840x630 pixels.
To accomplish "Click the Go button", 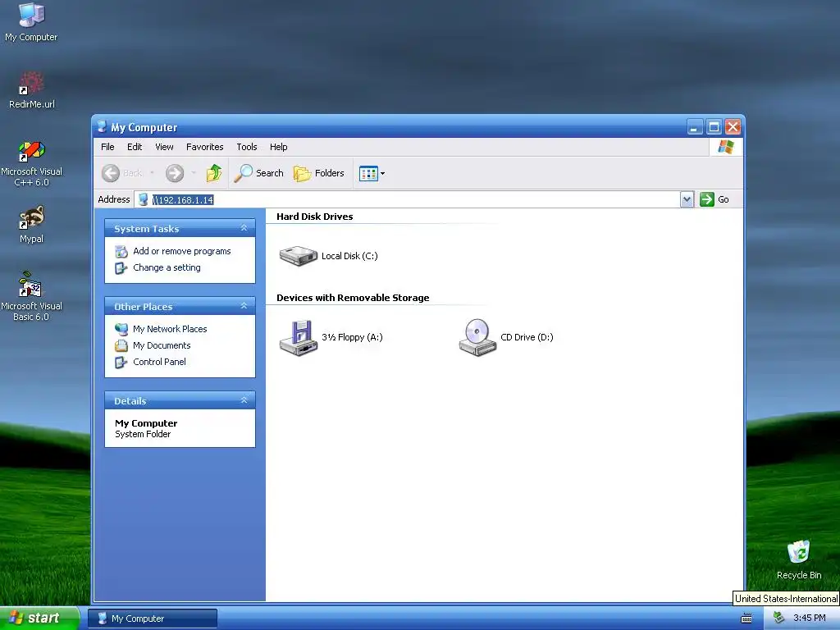I will pyautogui.click(x=714, y=199).
